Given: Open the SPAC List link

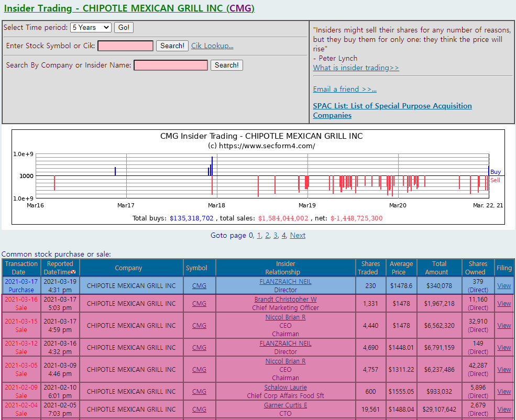Looking at the screenshot, I should click(x=392, y=110).
